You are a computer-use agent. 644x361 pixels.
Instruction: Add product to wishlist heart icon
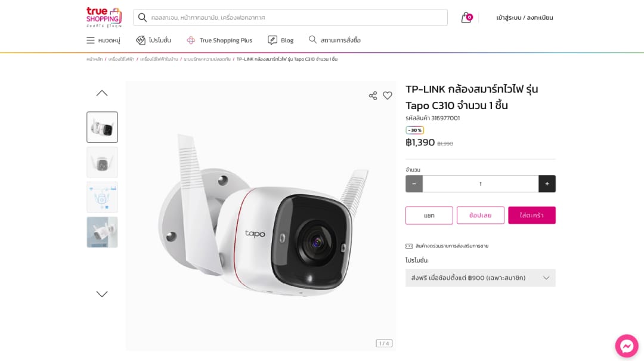click(x=388, y=95)
